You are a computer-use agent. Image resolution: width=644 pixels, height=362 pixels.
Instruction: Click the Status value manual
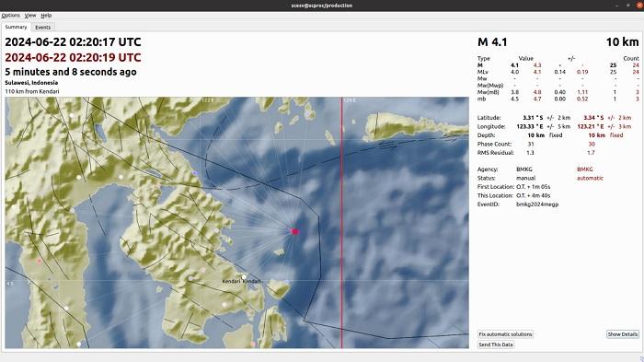(x=525, y=178)
